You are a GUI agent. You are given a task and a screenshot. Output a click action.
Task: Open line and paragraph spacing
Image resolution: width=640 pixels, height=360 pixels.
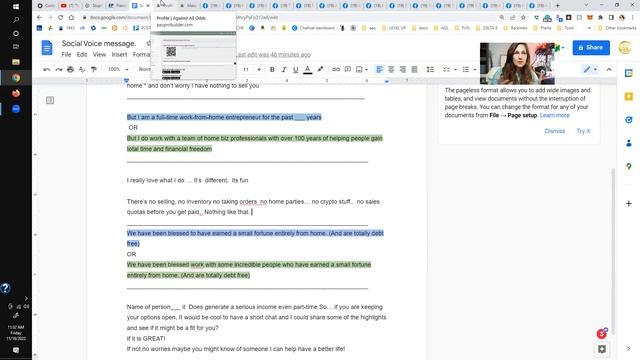coord(430,69)
